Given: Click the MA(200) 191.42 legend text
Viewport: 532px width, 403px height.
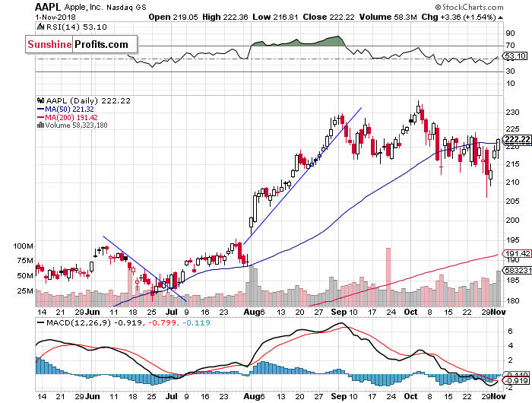Looking at the screenshot, I should [x=71, y=117].
